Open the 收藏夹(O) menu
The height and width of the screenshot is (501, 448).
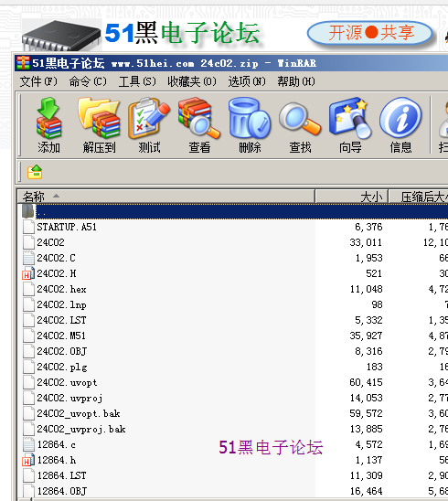192,81
